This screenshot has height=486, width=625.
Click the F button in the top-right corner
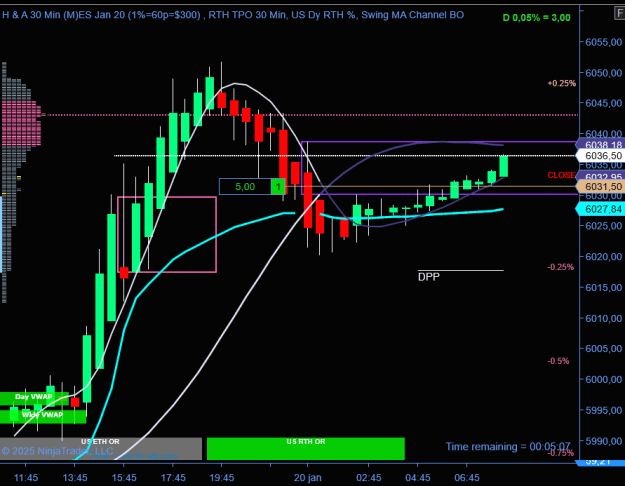(x=619, y=14)
